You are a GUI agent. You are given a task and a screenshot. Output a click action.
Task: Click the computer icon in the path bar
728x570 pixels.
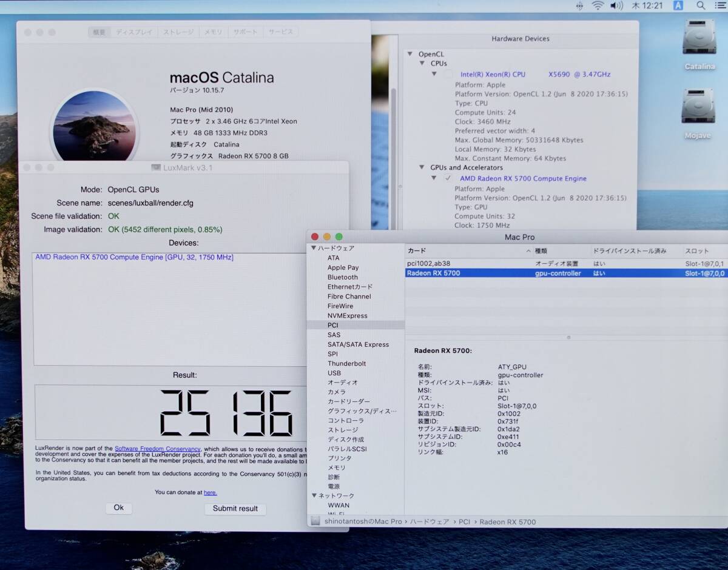coord(315,521)
